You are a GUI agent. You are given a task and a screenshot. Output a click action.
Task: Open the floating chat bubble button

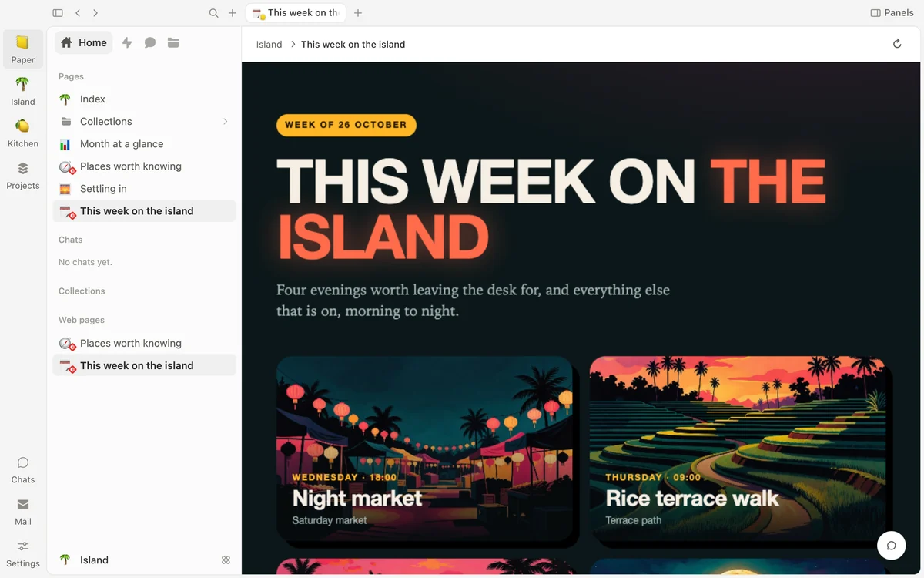pos(891,546)
